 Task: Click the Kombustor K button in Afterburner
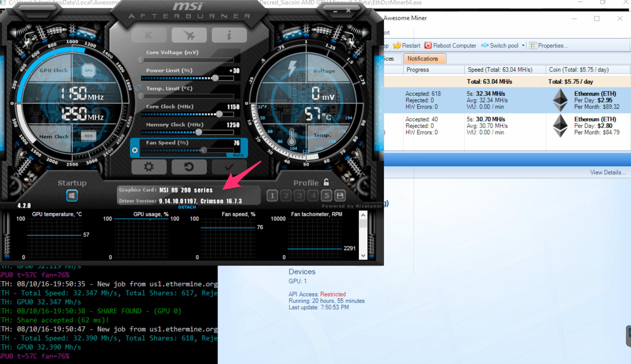(x=149, y=35)
